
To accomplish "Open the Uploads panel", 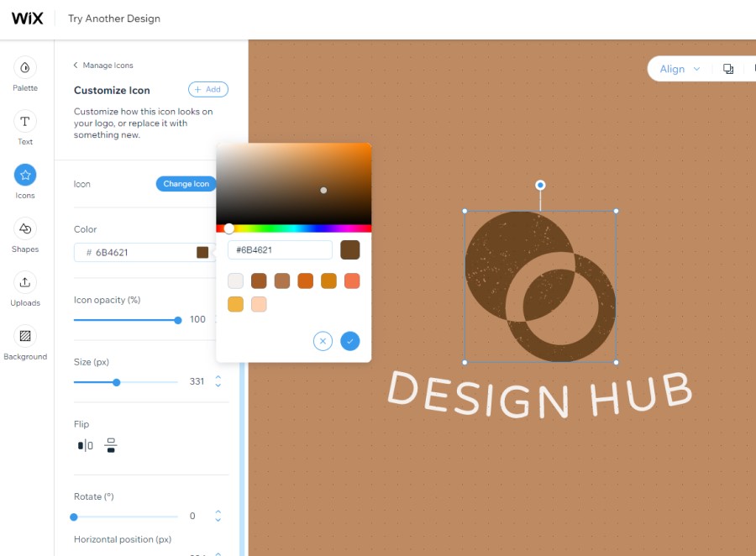I will pos(25,289).
